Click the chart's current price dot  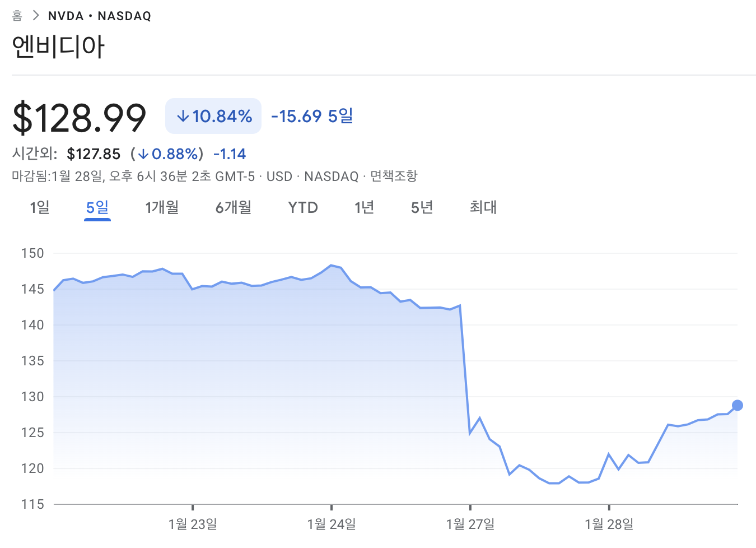point(738,405)
